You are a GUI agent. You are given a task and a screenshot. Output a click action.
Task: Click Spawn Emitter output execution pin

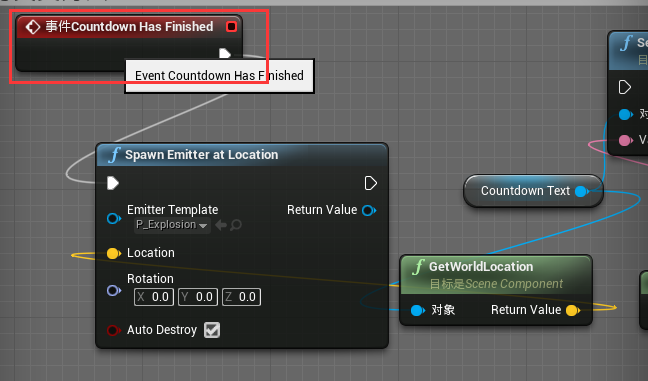(x=371, y=183)
